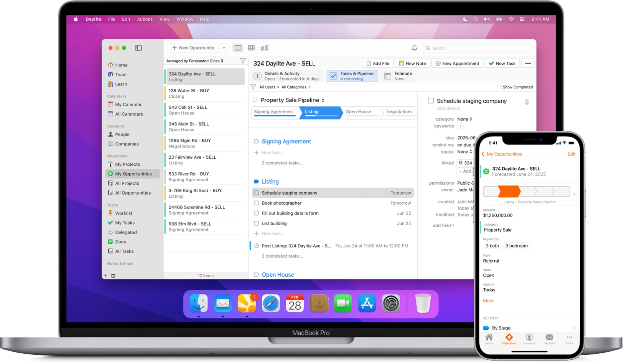Open App Store in the Dock

[367, 303]
